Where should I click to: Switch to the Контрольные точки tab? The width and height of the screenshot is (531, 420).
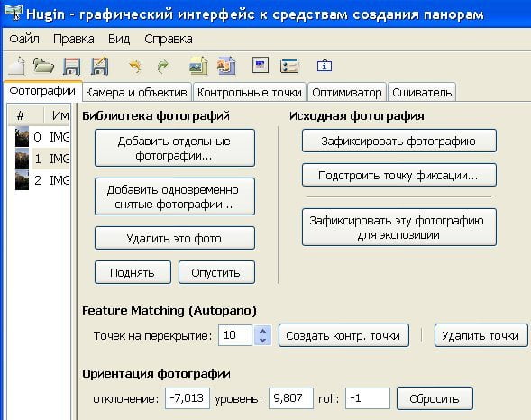(249, 92)
